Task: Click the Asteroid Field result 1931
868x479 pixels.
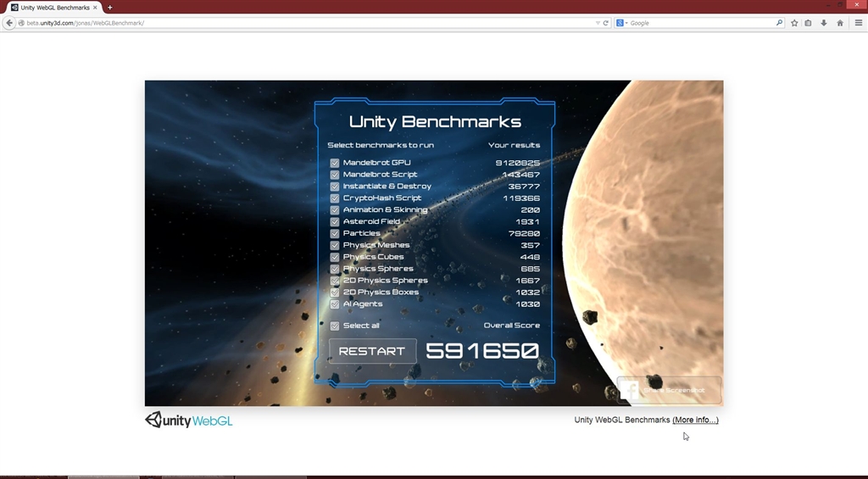Action: pyautogui.click(x=527, y=221)
